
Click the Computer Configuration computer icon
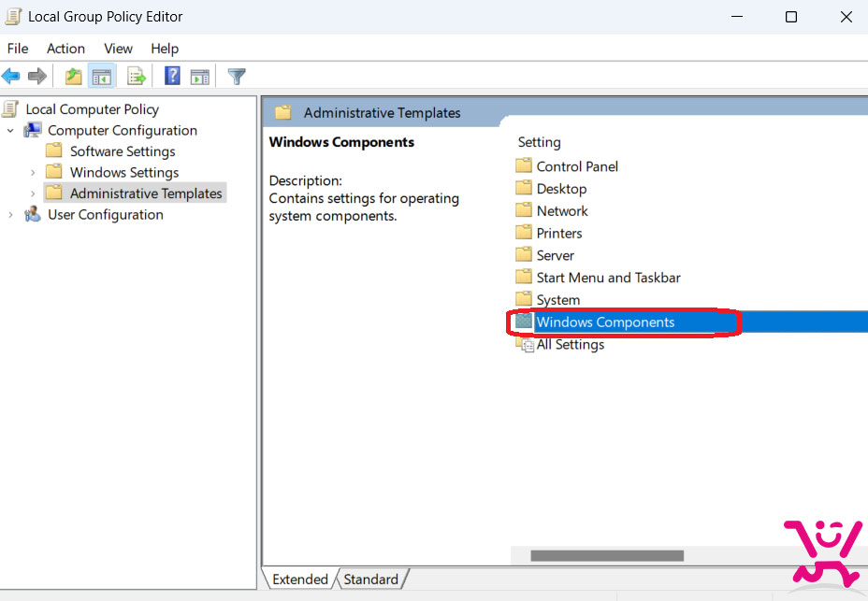coord(33,130)
